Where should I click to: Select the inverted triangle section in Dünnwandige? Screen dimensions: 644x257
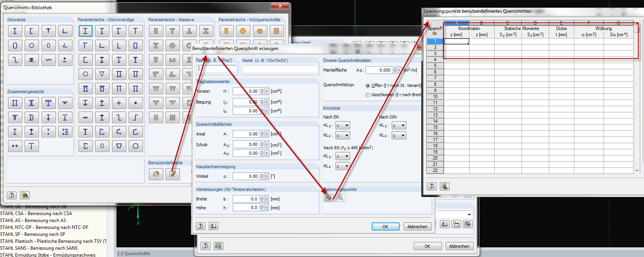[x=102, y=74]
